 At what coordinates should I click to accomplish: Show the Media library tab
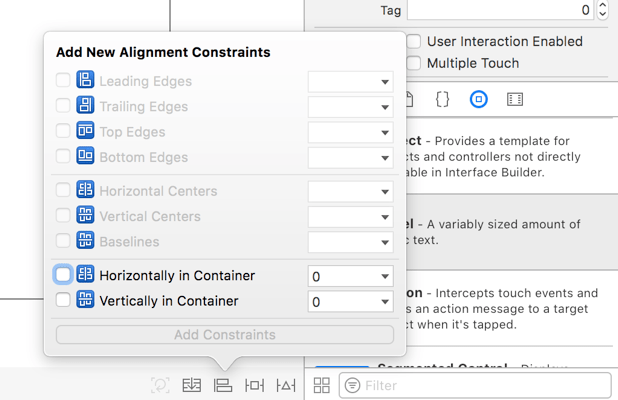tap(515, 100)
